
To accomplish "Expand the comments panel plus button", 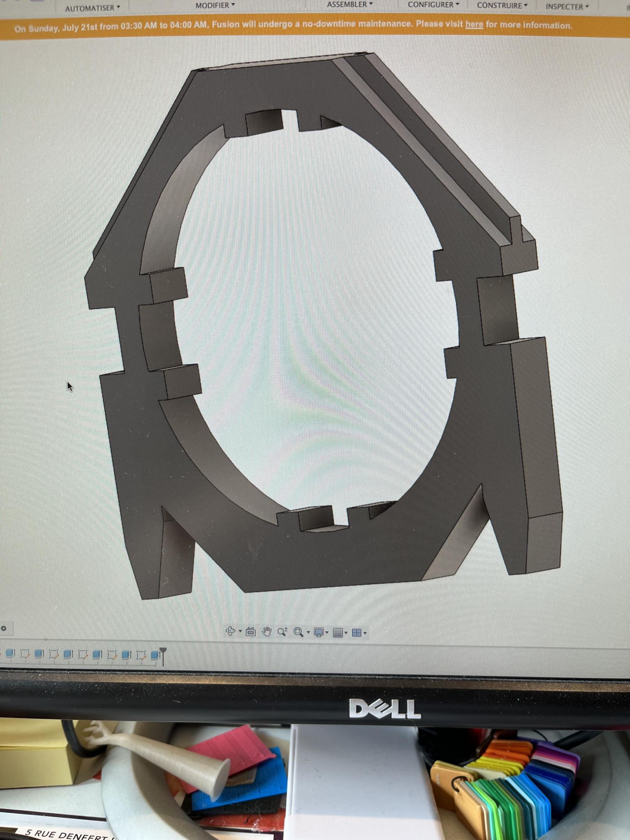I will pos(4,628).
